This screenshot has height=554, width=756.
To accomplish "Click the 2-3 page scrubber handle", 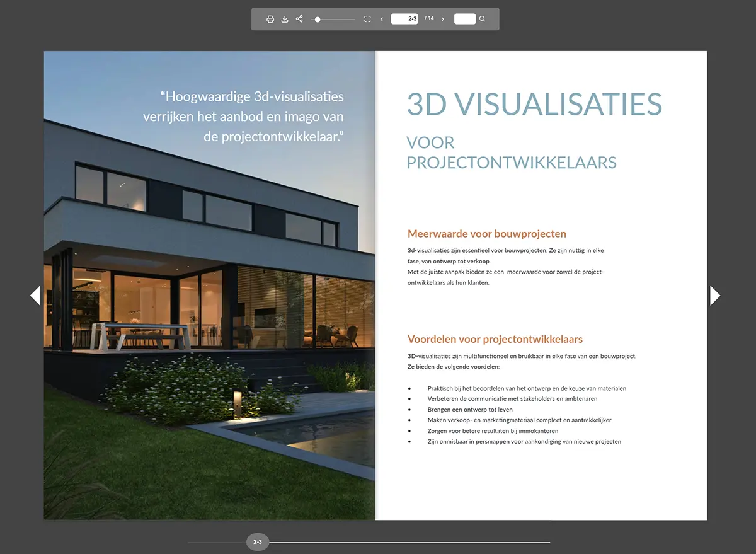I will pos(257,542).
